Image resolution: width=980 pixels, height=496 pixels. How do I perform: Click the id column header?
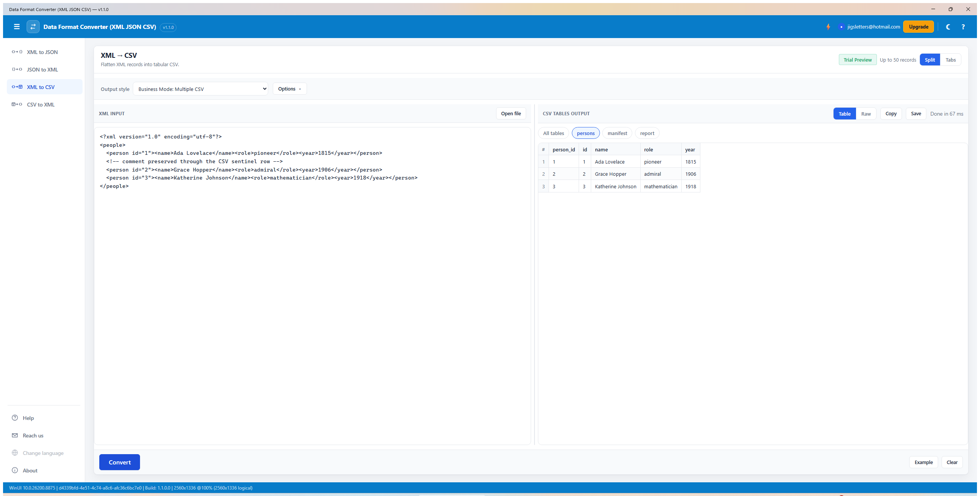click(585, 149)
